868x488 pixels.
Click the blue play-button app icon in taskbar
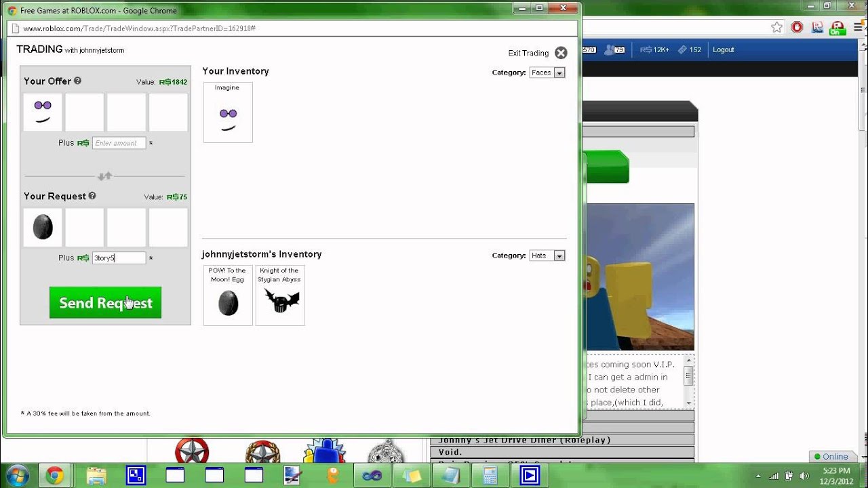(x=529, y=476)
